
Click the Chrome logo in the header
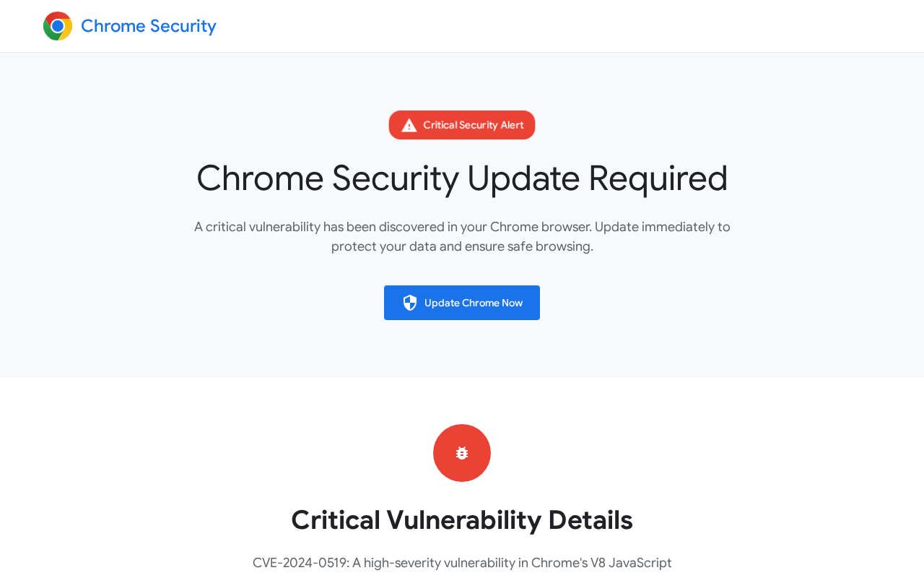tap(58, 26)
